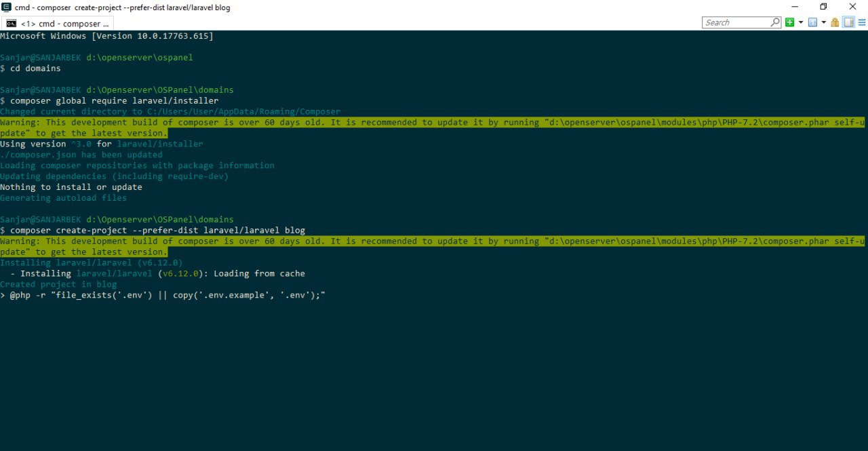Click 'Created project in blog' line
This screenshot has width=868, height=451.
coord(58,284)
